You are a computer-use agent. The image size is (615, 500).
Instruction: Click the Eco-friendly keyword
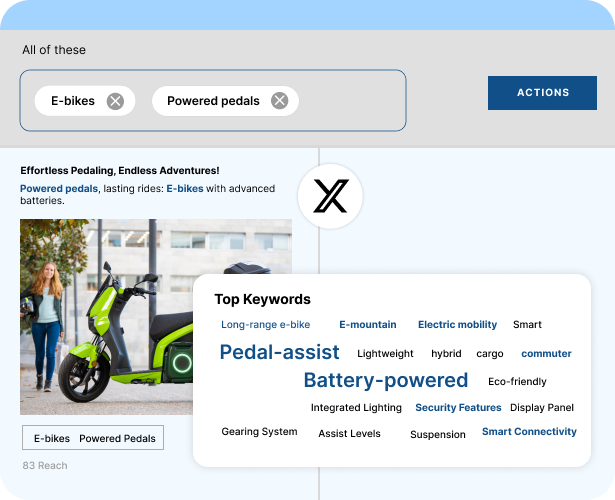click(x=517, y=382)
